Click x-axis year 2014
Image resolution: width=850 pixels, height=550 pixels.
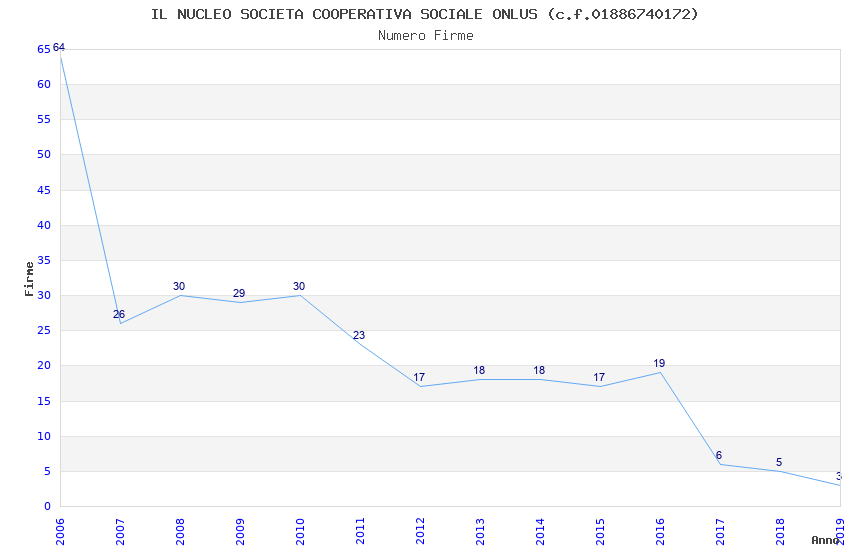pyautogui.click(x=540, y=532)
